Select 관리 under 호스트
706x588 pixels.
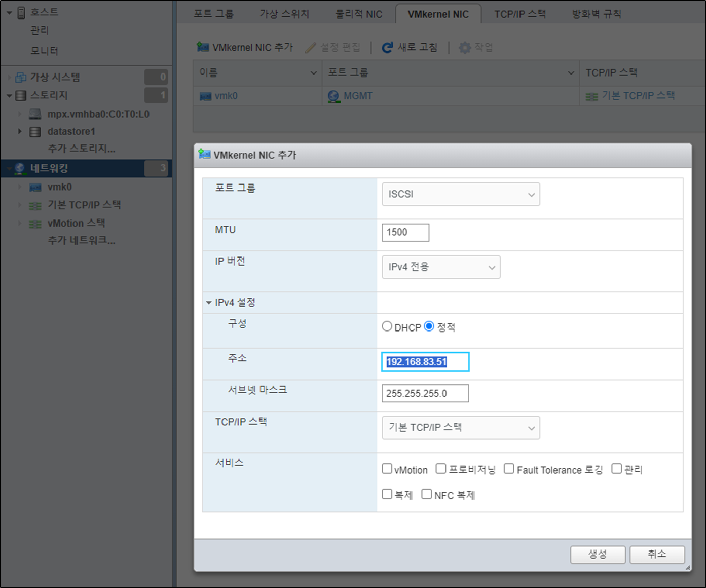(40, 30)
